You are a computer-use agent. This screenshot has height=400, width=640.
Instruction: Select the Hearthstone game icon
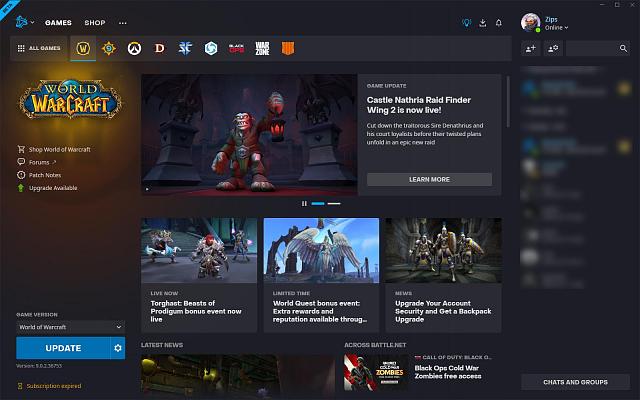tap(109, 48)
